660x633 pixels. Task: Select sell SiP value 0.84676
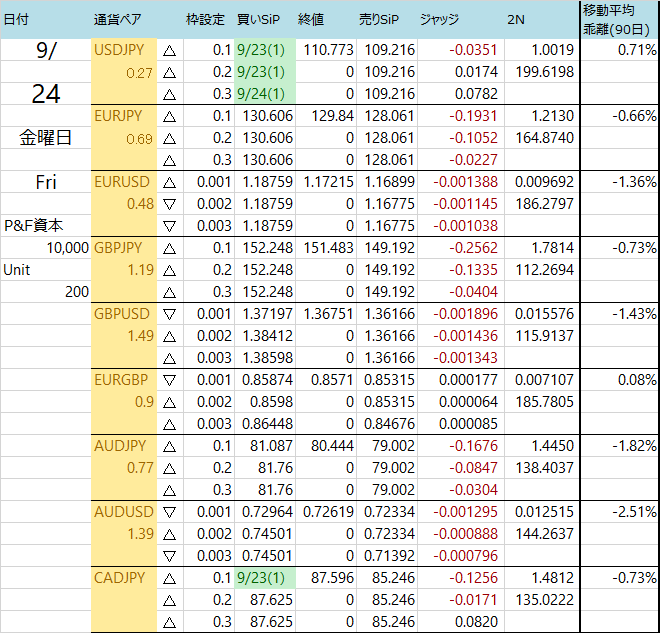pos(389,424)
